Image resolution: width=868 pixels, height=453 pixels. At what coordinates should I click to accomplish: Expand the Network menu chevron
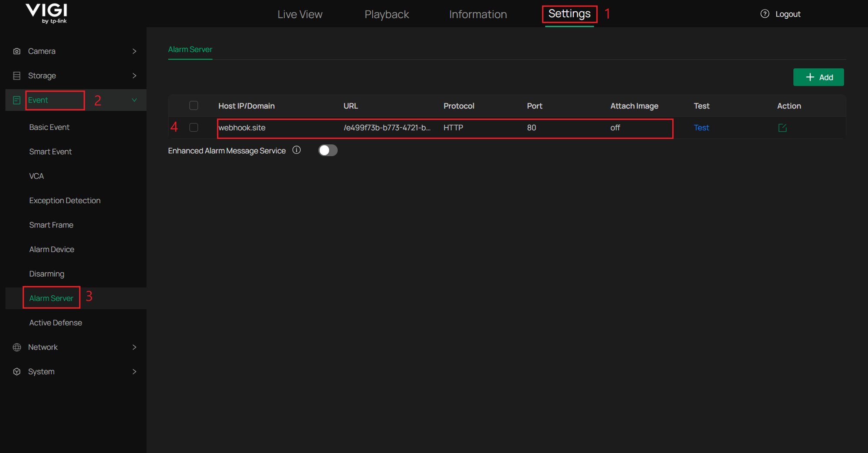coord(135,347)
